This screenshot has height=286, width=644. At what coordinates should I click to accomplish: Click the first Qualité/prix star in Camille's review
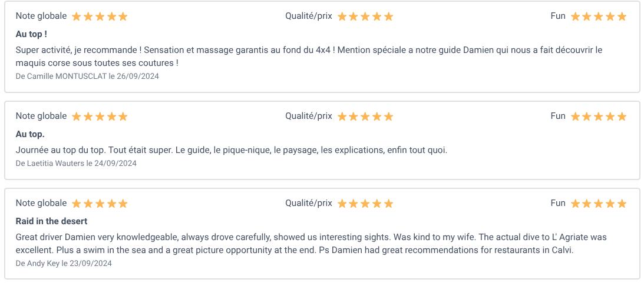pyautogui.click(x=342, y=17)
